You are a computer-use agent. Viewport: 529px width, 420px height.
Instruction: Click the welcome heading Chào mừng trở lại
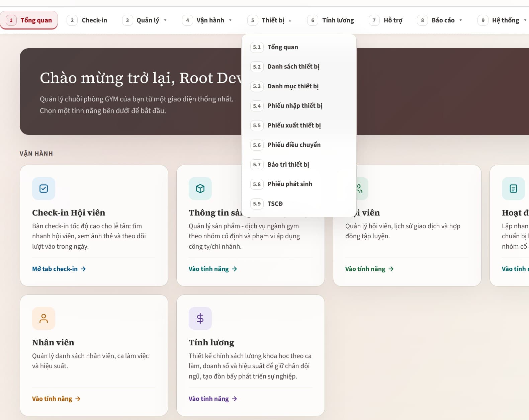141,78
